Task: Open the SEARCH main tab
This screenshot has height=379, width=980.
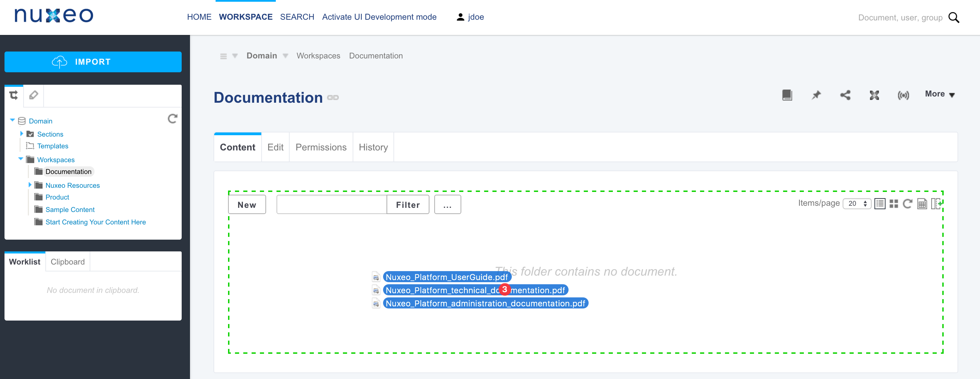Action: click(297, 17)
